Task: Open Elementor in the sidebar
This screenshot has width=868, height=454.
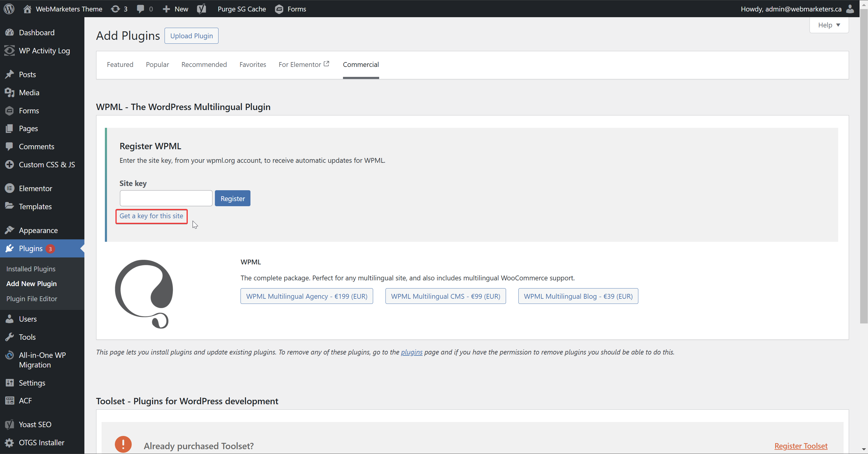Action: (35, 188)
